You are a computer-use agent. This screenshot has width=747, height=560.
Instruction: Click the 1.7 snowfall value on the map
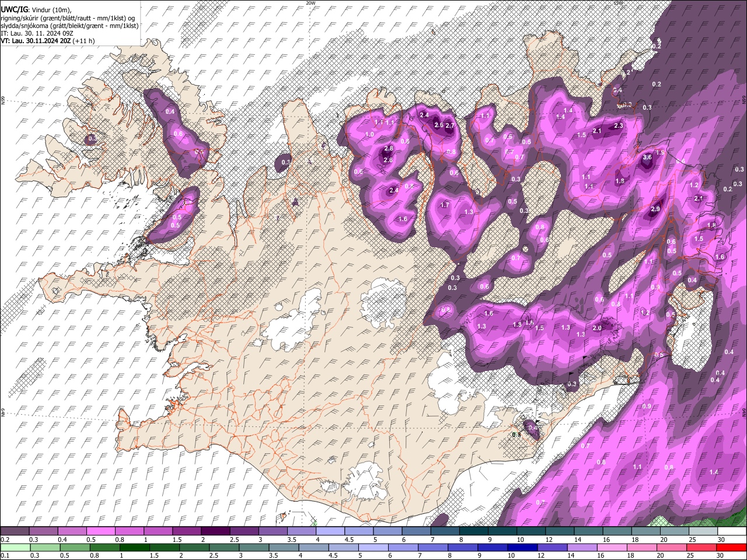445,205
